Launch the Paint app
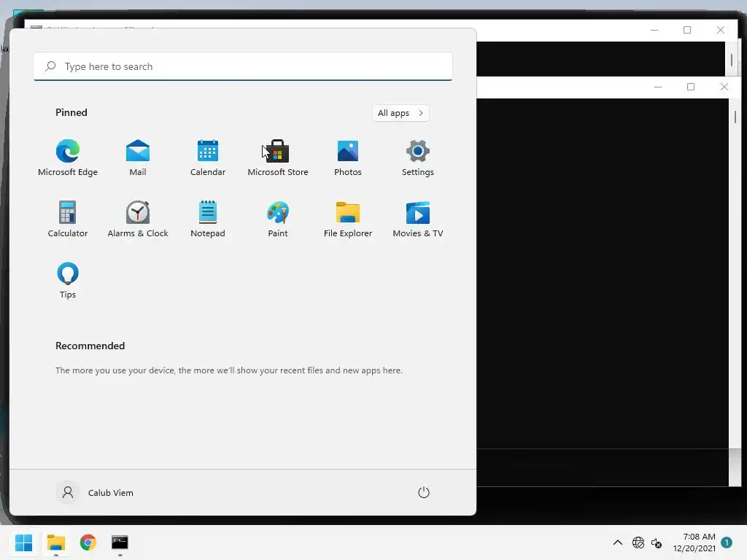The image size is (747, 560). (278, 219)
